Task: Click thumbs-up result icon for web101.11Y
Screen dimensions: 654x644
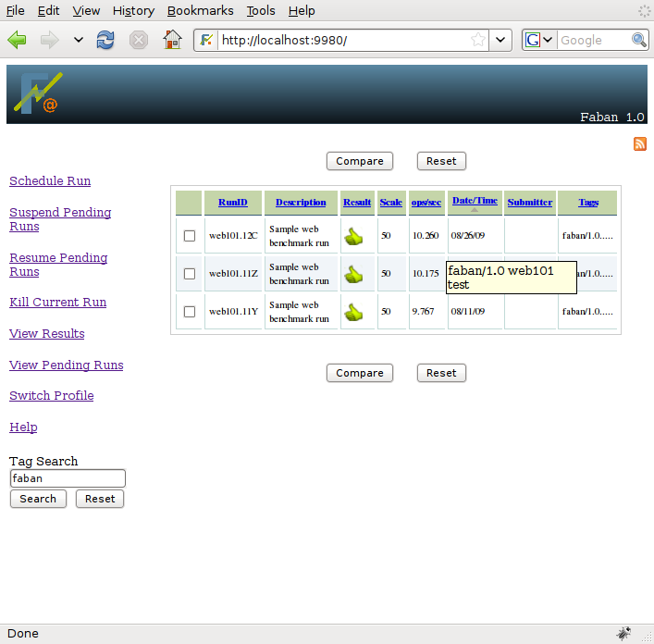Action: tap(353, 313)
